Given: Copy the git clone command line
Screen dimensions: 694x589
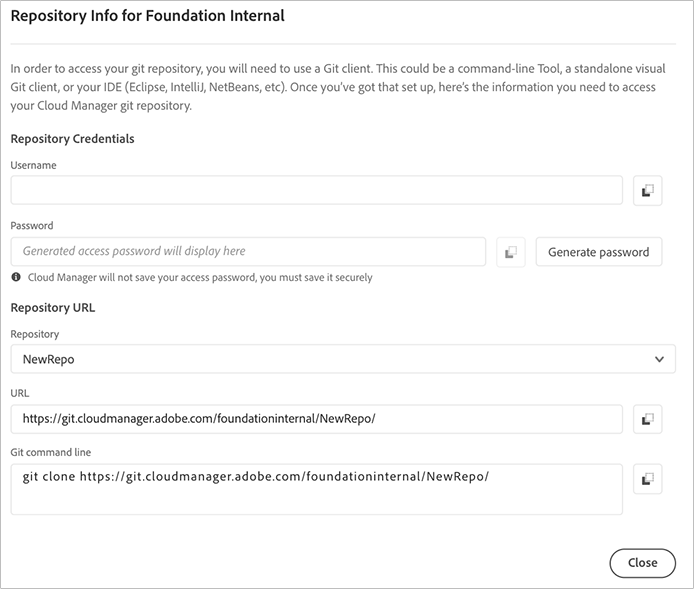Looking at the screenshot, I should (647, 479).
